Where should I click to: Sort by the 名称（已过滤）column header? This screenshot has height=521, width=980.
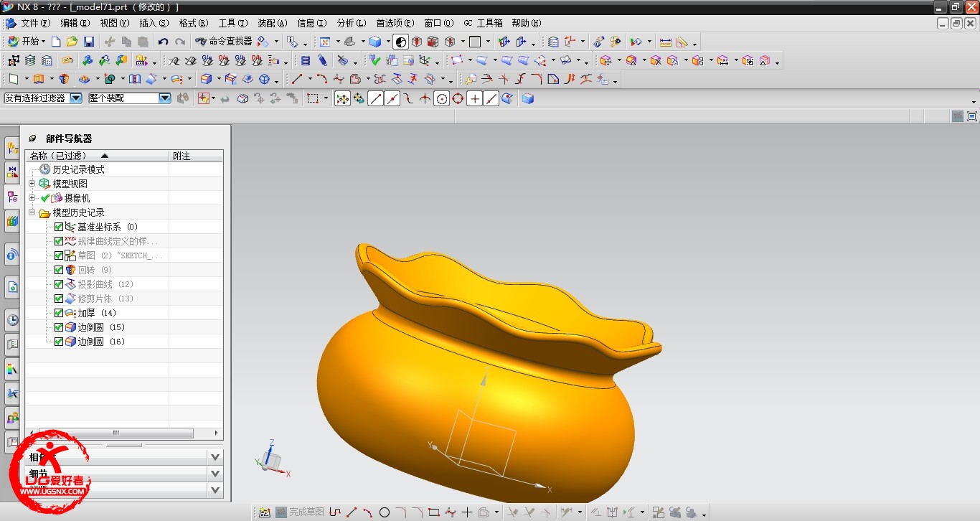(98, 156)
